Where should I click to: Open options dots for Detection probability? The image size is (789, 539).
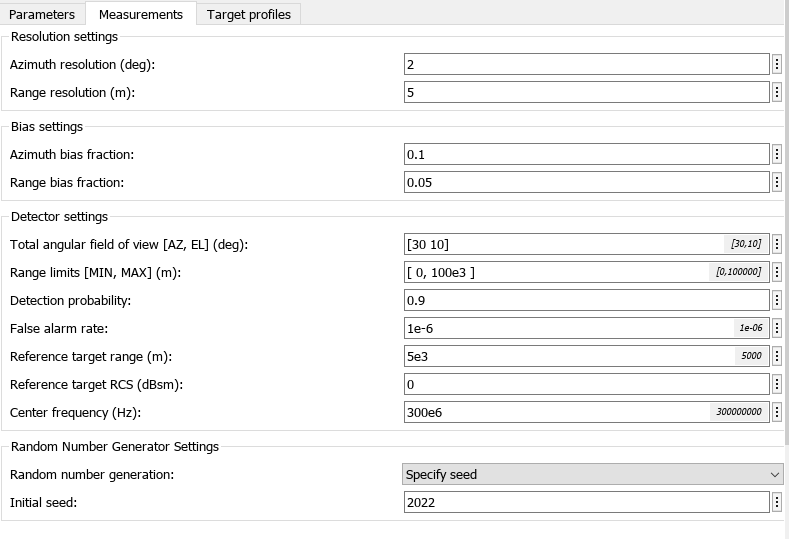tap(777, 301)
